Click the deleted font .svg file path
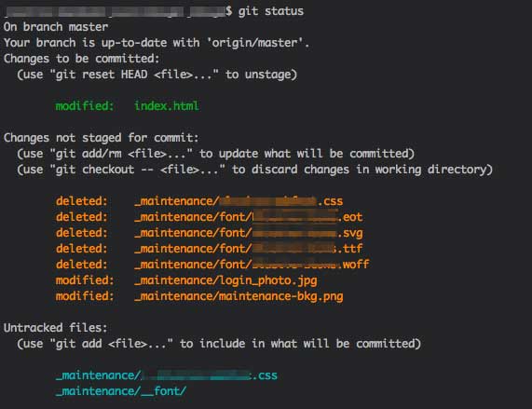 click(249, 233)
